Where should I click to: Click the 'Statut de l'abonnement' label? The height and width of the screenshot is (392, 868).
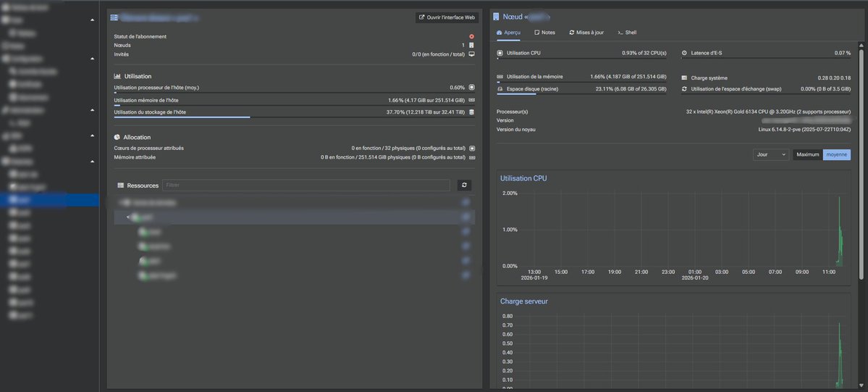click(140, 37)
